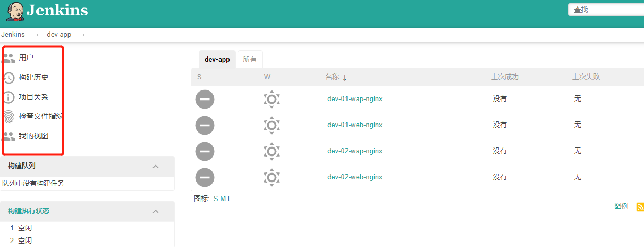
Task: Click 没有 in dev-01-wap-nginx row
Action: tap(500, 99)
